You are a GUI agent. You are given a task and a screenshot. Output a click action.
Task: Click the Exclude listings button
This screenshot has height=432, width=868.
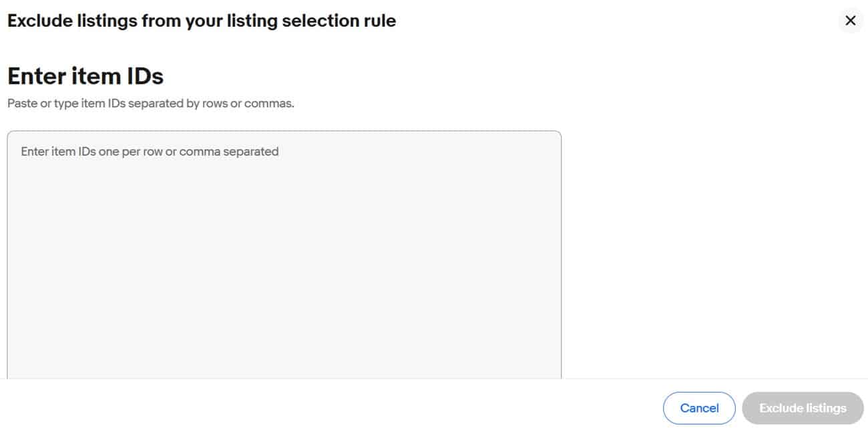click(803, 408)
